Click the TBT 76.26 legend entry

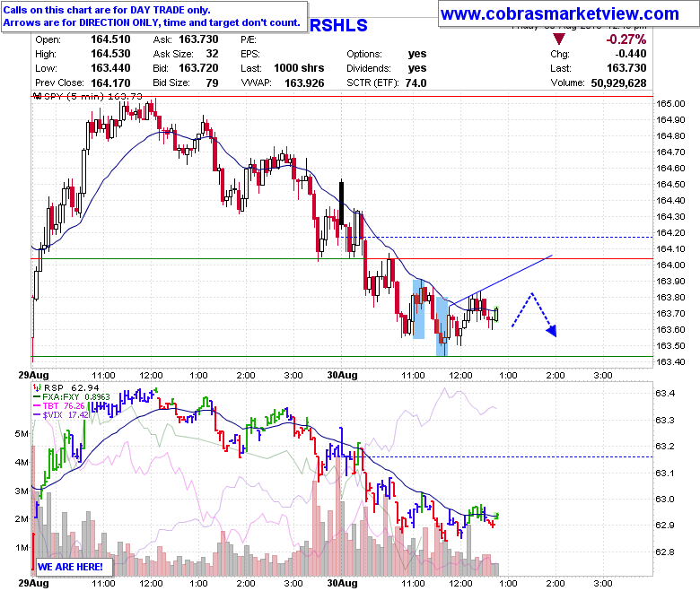point(64,405)
